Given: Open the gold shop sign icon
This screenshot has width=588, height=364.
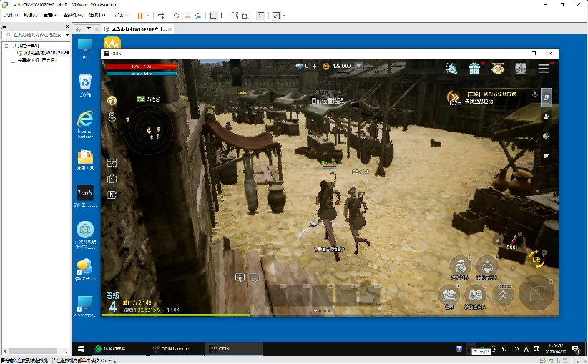Looking at the screenshot, I should (498, 69).
